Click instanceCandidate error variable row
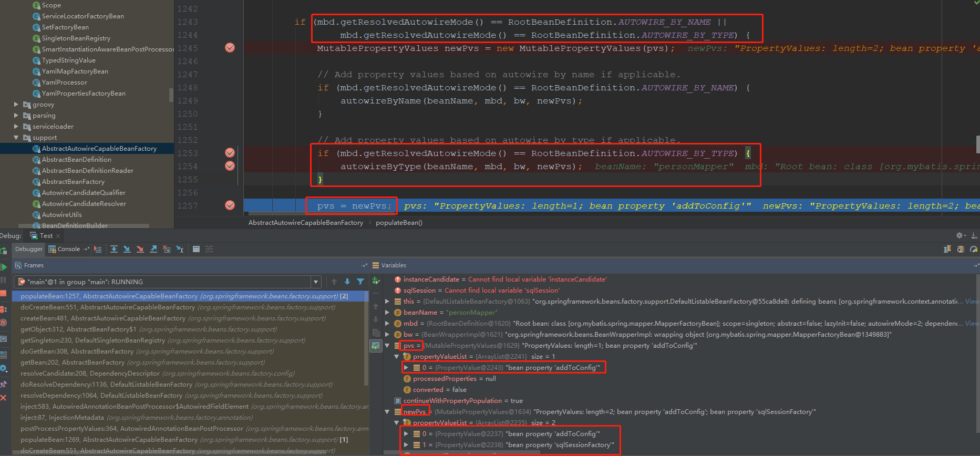Image resolution: width=980 pixels, height=456 pixels. click(x=500, y=279)
